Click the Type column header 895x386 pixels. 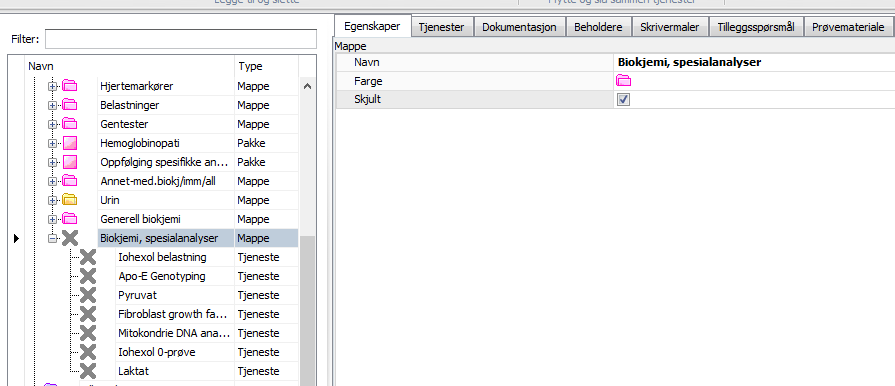[266, 66]
